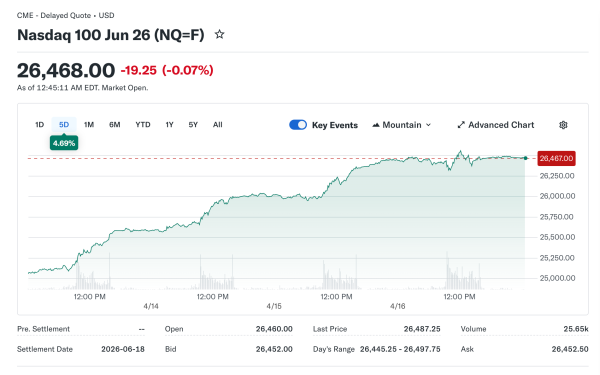Viewport: 600px width, 375px height.
Task: Open the Advanced Chart link
Action: click(496, 125)
